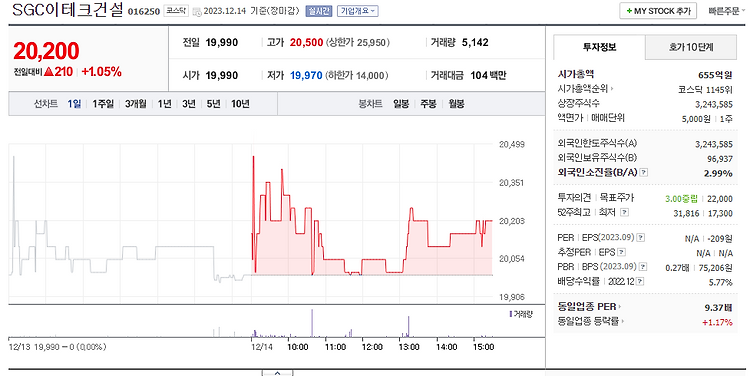Click help icon next to PBR BPS(2023.09)
Viewport: 750px width, 376px height.
[643, 266]
